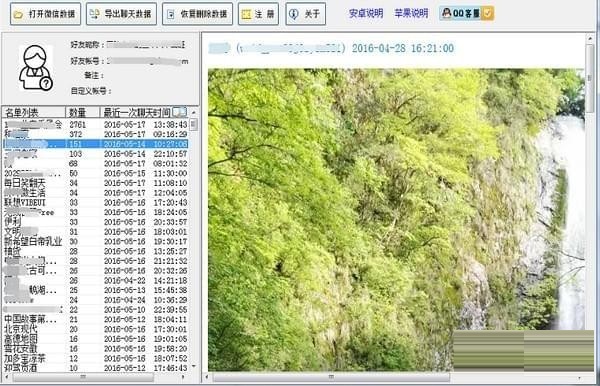
Task: Click the 恢复删除数据 toolbar button
Action: coord(197,14)
